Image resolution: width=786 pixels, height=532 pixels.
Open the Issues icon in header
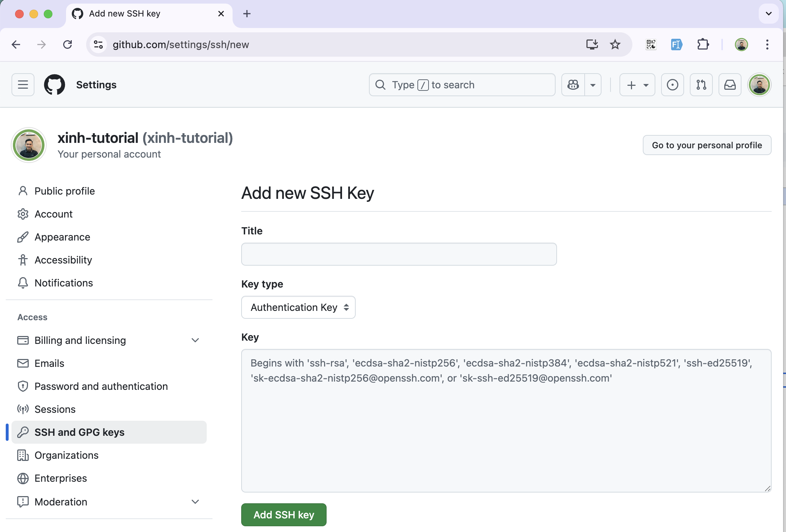click(x=673, y=85)
